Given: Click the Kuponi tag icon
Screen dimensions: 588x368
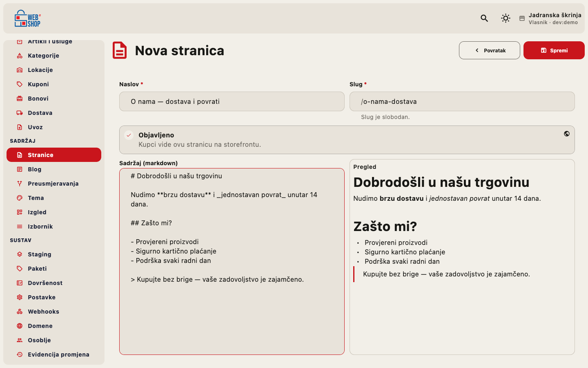Looking at the screenshot, I should (x=20, y=84).
